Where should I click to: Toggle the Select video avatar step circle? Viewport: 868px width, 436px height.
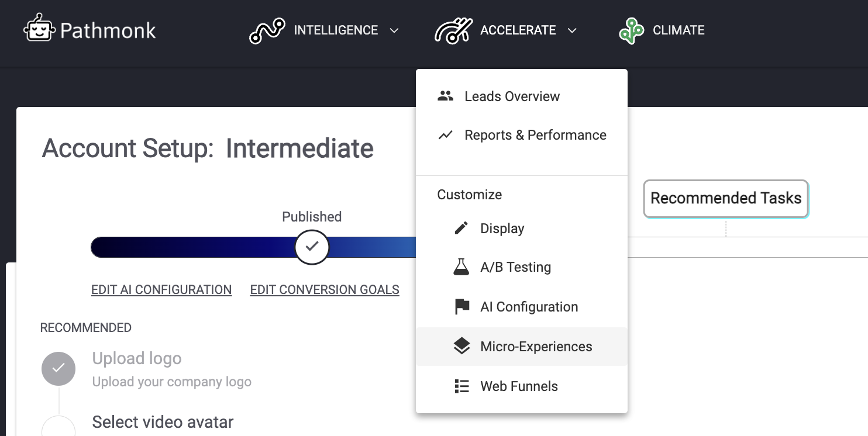pyautogui.click(x=58, y=427)
